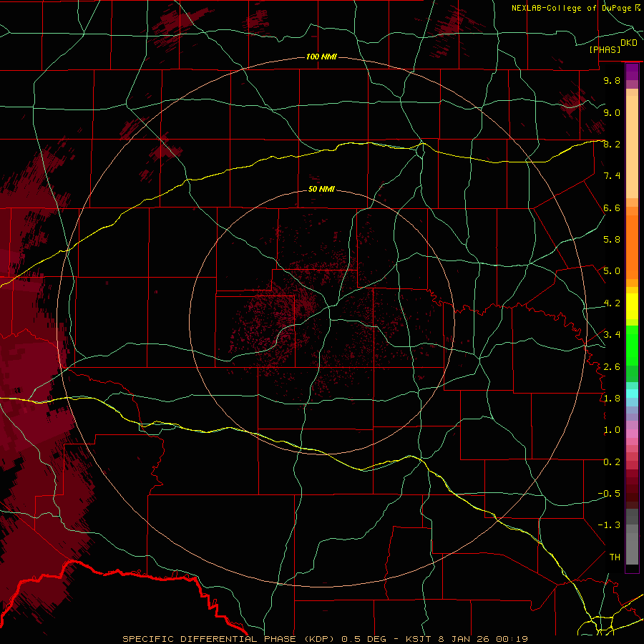Click the TH label on the color scale
Image resolution: width=644 pixels, height=644 pixels.
click(615, 557)
